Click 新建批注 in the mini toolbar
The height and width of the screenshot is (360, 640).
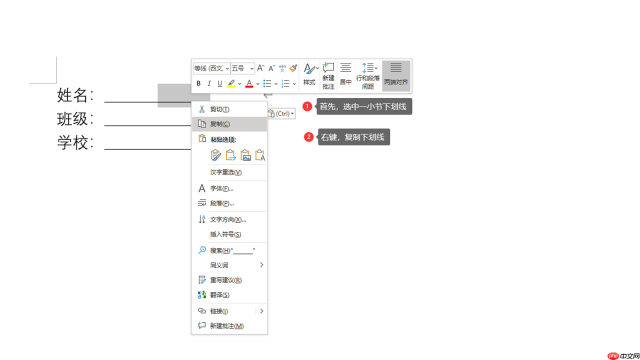(329, 76)
